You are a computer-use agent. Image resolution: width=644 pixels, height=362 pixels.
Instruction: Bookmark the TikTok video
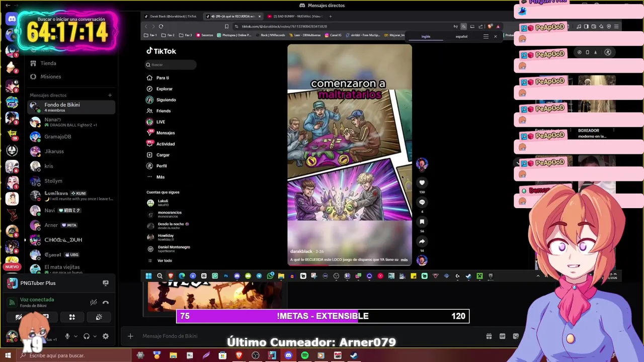(422, 222)
